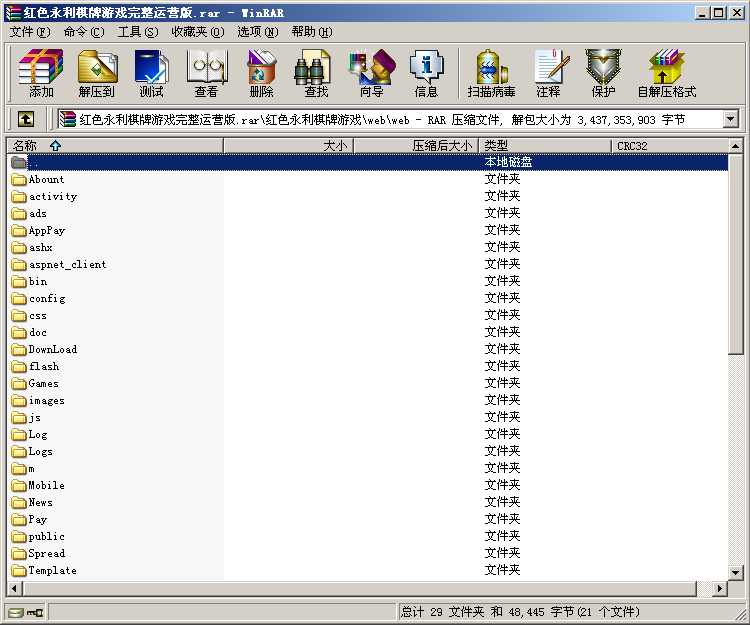This screenshot has width=750, height=625.
Task: Click the archive icon in address bar
Action: tap(67, 119)
